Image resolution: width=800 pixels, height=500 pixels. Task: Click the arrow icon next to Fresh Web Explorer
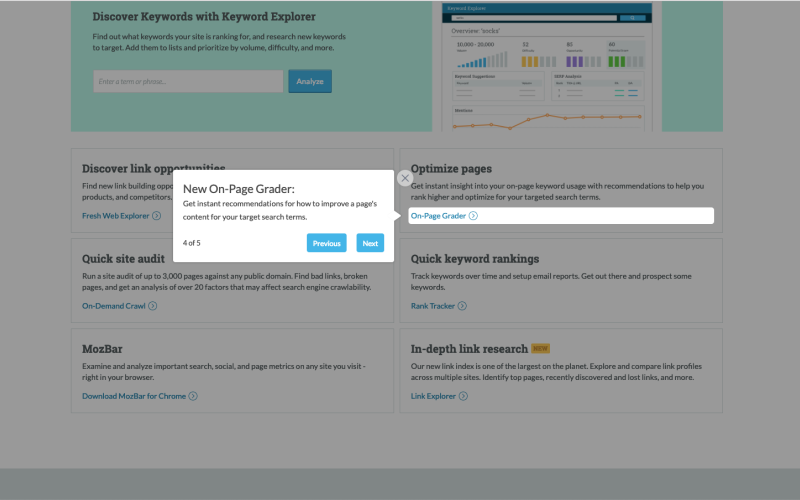pyautogui.click(x=157, y=216)
